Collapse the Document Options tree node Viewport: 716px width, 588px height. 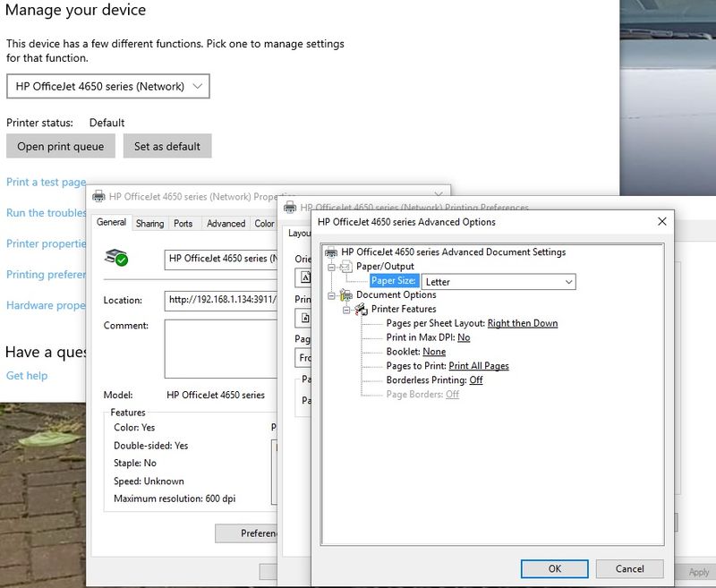(x=330, y=295)
